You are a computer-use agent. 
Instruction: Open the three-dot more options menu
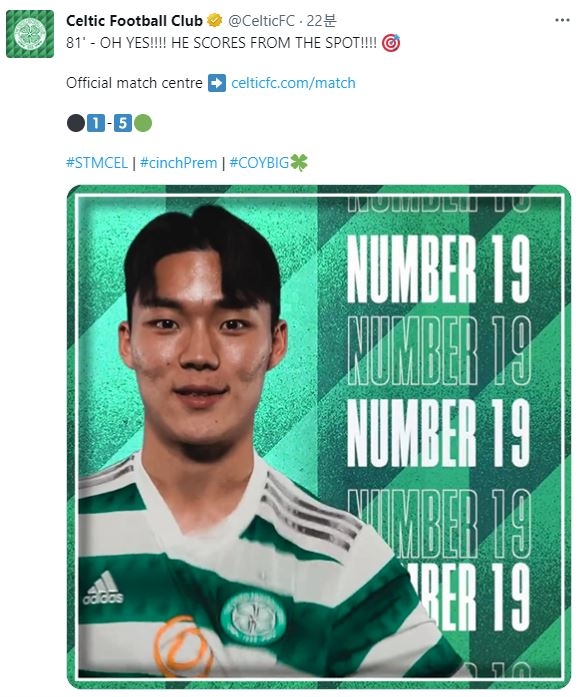click(562, 20)
